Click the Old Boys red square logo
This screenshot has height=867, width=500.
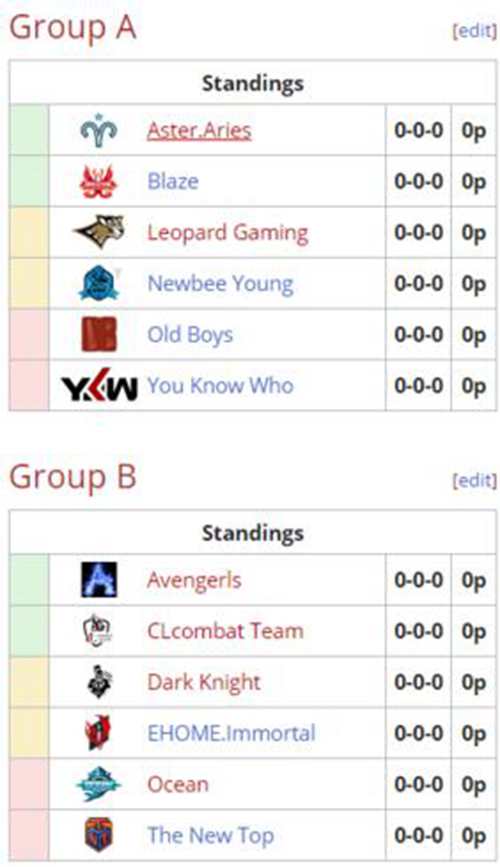point(98,335)
